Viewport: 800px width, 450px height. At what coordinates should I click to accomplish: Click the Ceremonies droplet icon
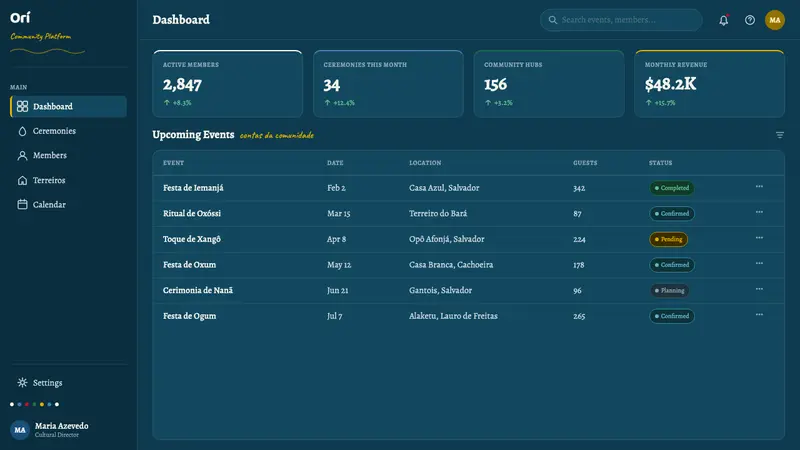tap(22, 131)
